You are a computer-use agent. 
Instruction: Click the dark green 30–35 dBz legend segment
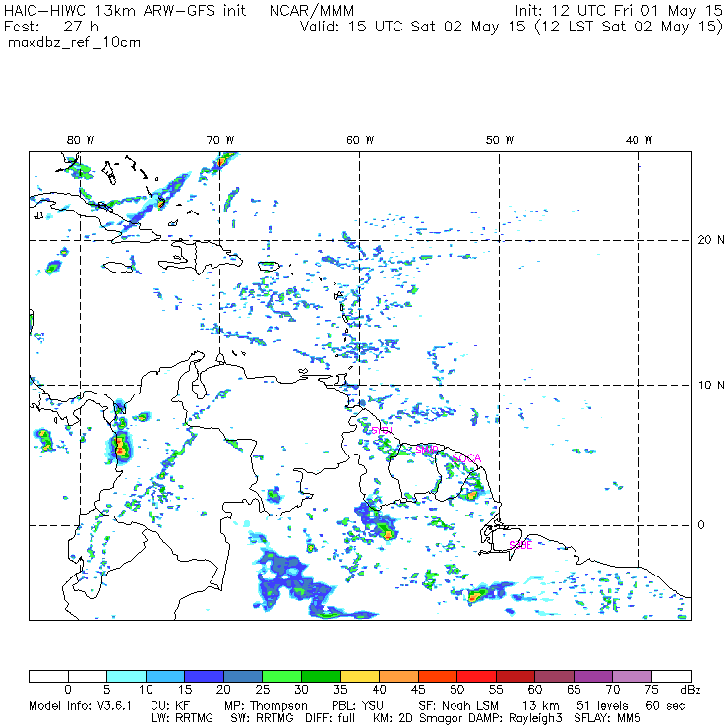[321, 676]
